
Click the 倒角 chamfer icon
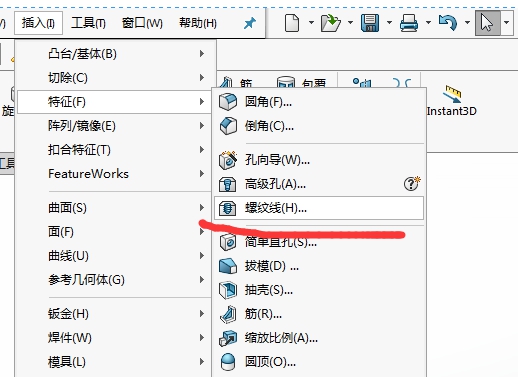[228, 126]
